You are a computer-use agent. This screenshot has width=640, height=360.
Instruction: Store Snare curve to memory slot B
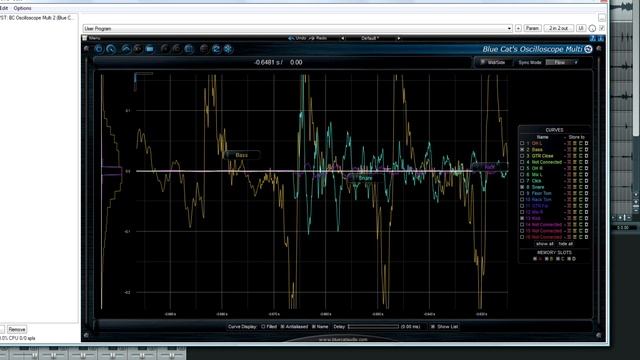[x=575, y=187]
